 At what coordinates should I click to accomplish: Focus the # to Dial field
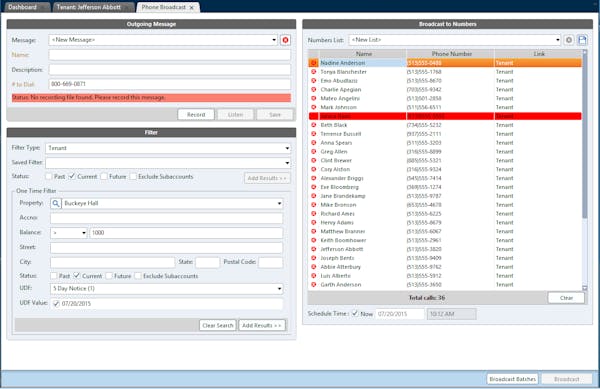170,84
